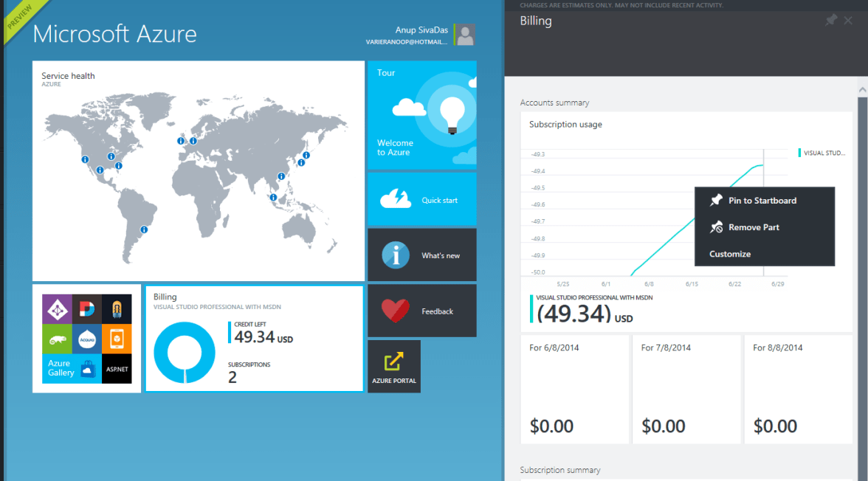868x481 pixels.
Task: Open the For 8/8/2014 billing tile
Action: [x=798, y=389]
